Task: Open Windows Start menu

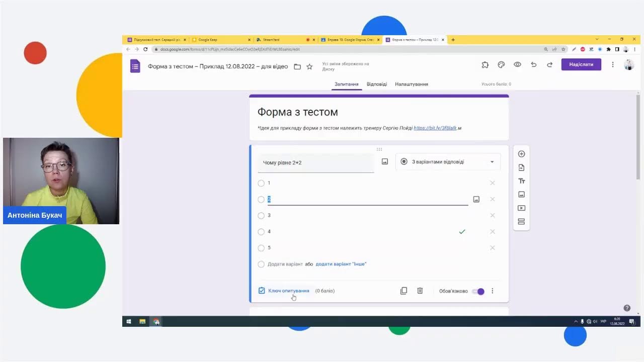Action: click(129, 321)
